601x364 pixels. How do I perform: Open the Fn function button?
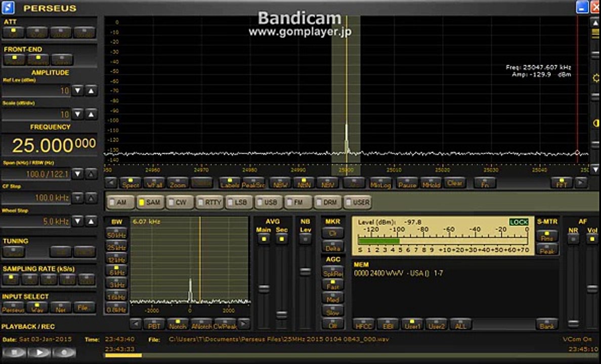click(485, 183)
